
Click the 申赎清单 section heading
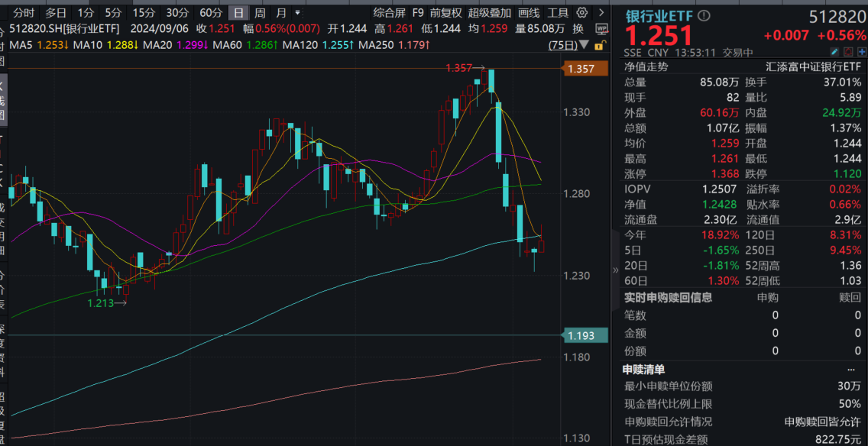coord(644,370)
